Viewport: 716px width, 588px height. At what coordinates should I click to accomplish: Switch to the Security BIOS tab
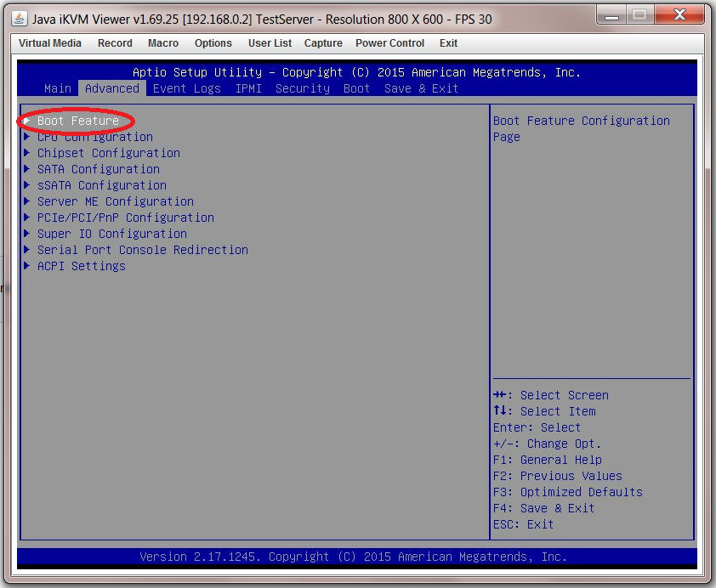point(302,88)
